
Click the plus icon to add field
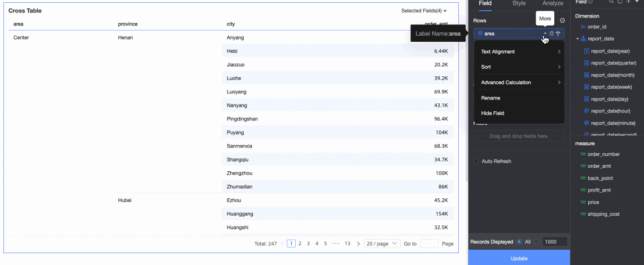point(628,2)
